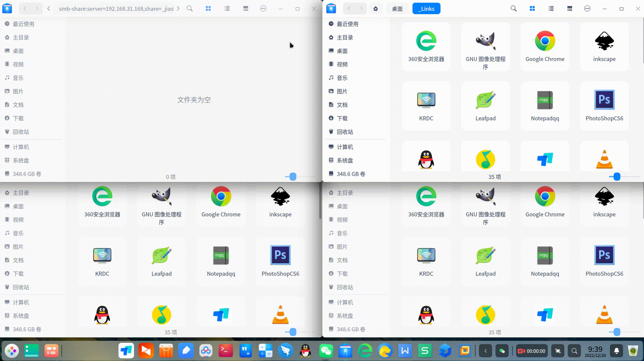
Task: Open search in the _Links window toolbar
Action: [x=513, y=9]
